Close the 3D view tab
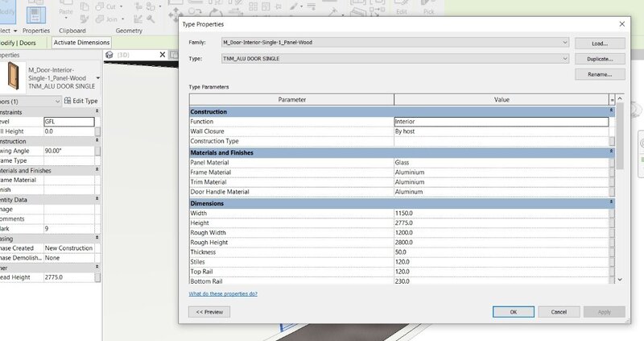This screenshot has height=341, width=644. point(162,55)
